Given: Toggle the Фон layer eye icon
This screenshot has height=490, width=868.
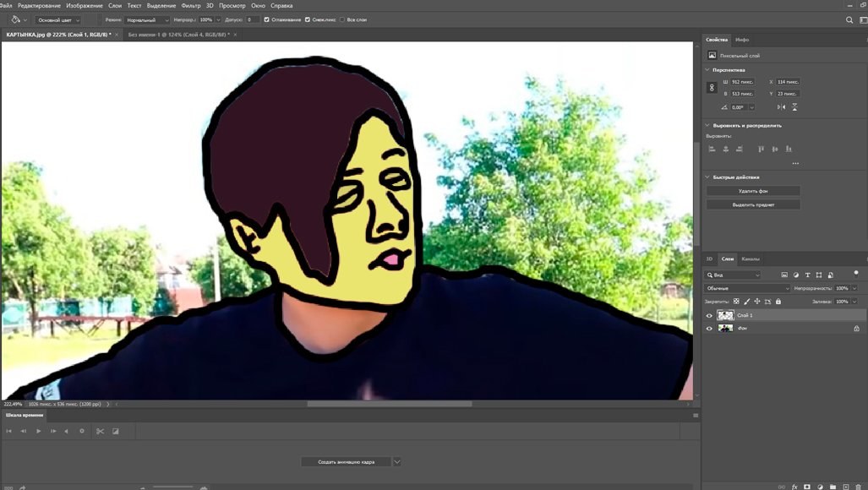Looking at the screenshot, I should tap(709, 329).
